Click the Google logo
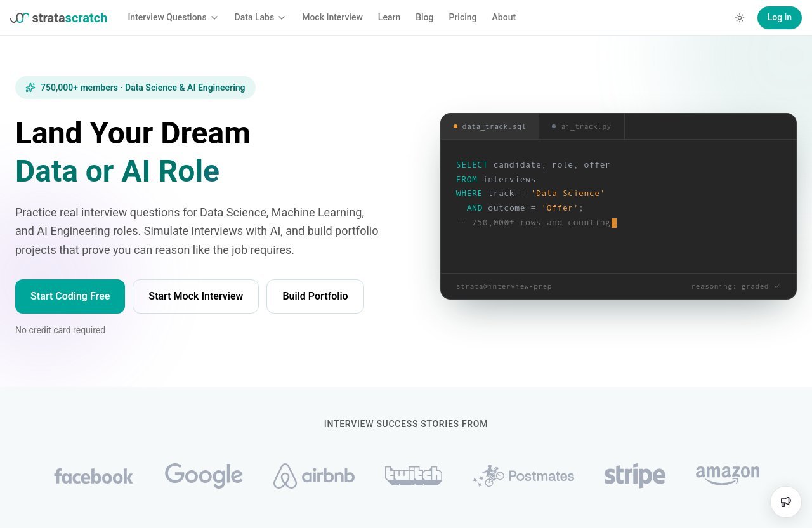812x528 pixels. (204, 475)
